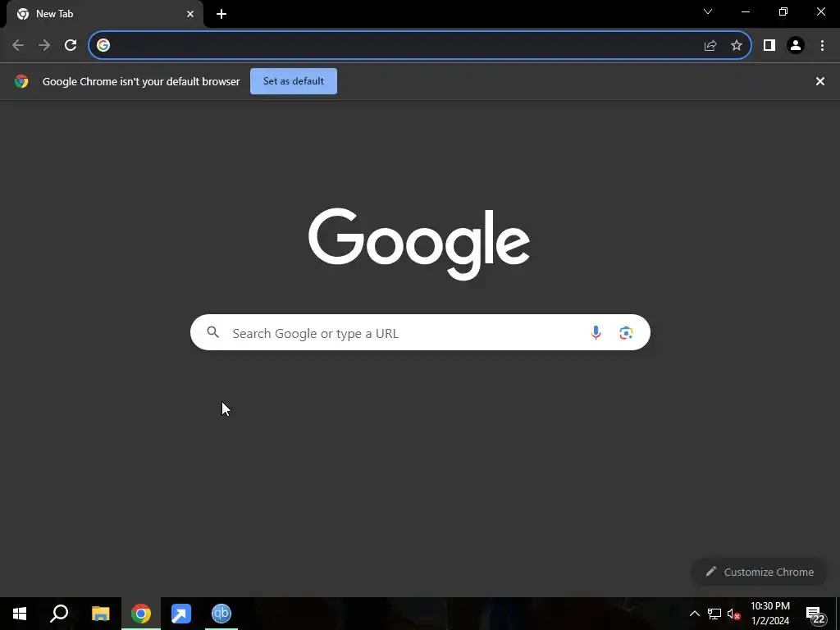Viewport: 840px width, 630px height.
Task: Open the profile avatar menu
Action: [796, 46]
